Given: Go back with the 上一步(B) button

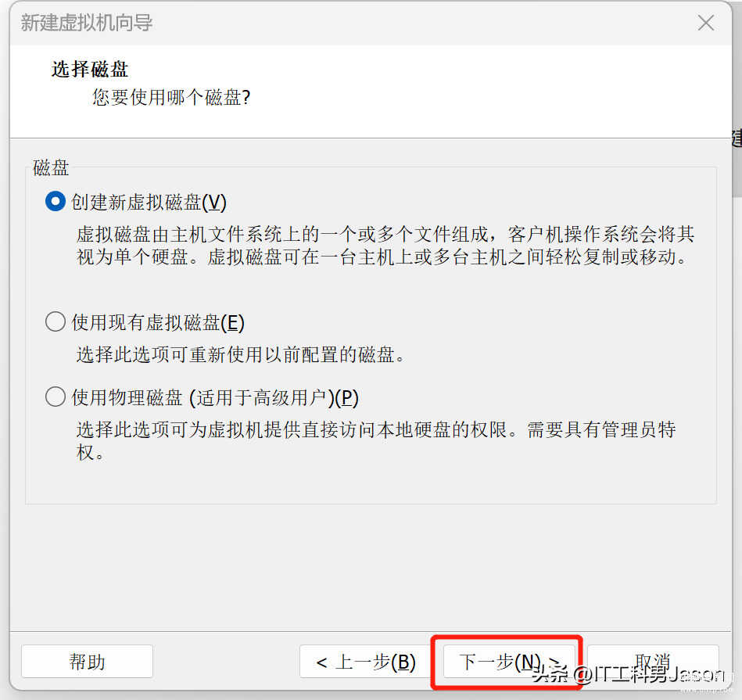Looking at the screenshot, I should 365,661.
